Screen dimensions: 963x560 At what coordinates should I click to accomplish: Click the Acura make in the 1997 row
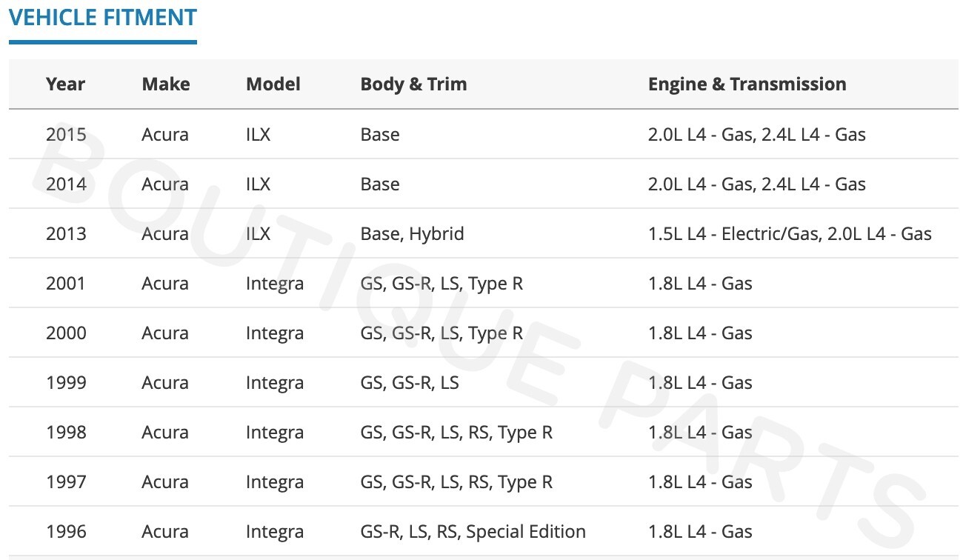tap(164, 482)
